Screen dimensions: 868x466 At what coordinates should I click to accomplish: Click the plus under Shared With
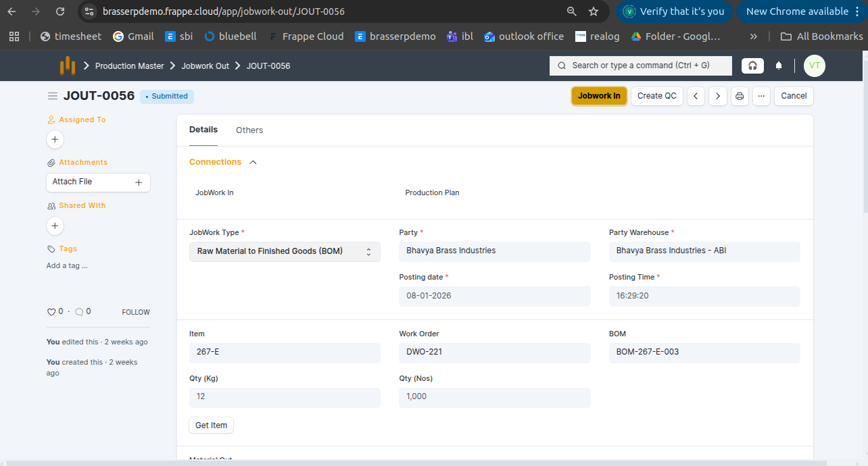(x=55, y=226)
